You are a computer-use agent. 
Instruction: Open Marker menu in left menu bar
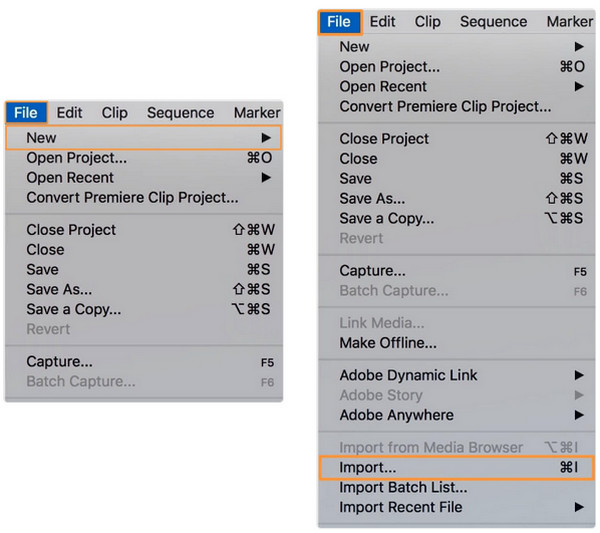click(x=257, y=112)
